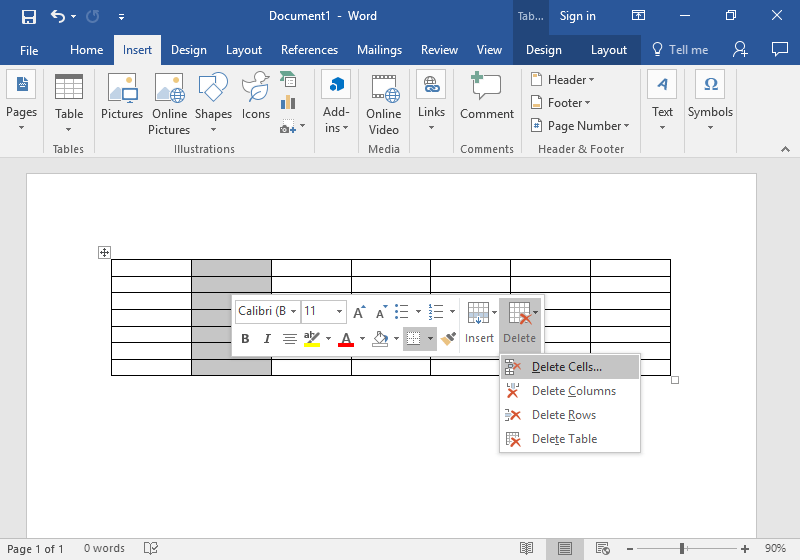Open the Symbols dropdown

pyautogui.click(x=710, y=102)
